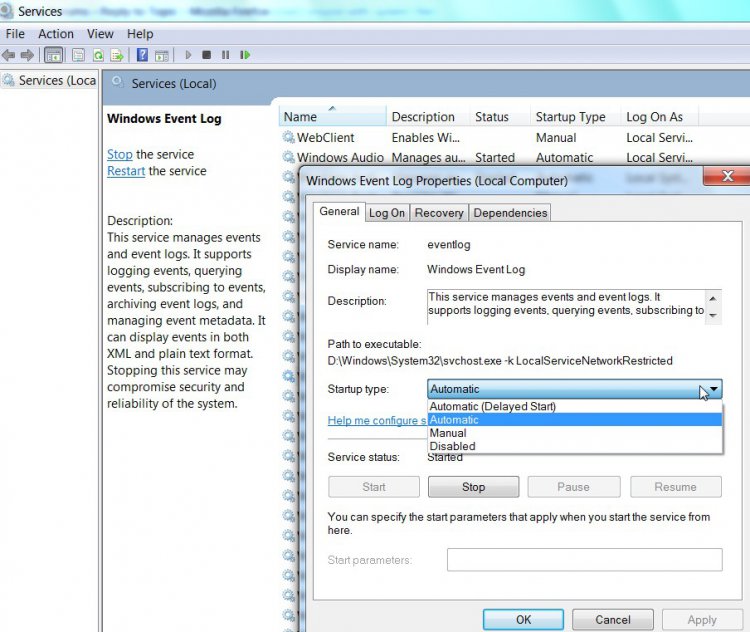Go back with the toolbar Back arrow
This screenshot has width=750, height=632.
pyautogui.click(x=9, y=55)
